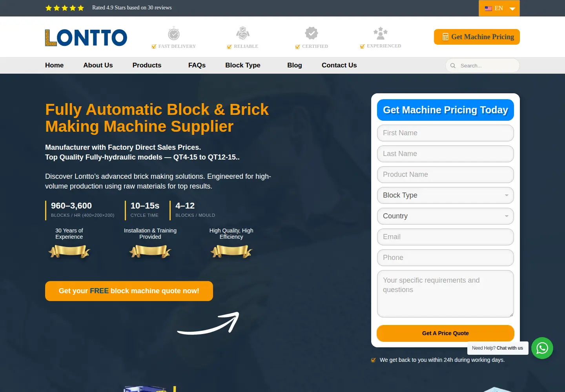Viewport: 565px width, 392px height.
Task: Click the Need Help? Chat with us label
Action: click(498, 348)
